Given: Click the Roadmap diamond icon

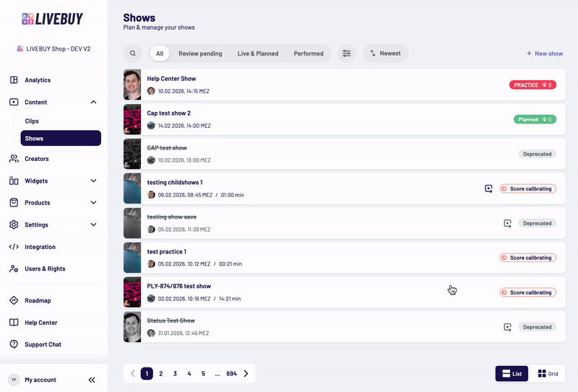Looking at the screenshot, I should [14, 300].
